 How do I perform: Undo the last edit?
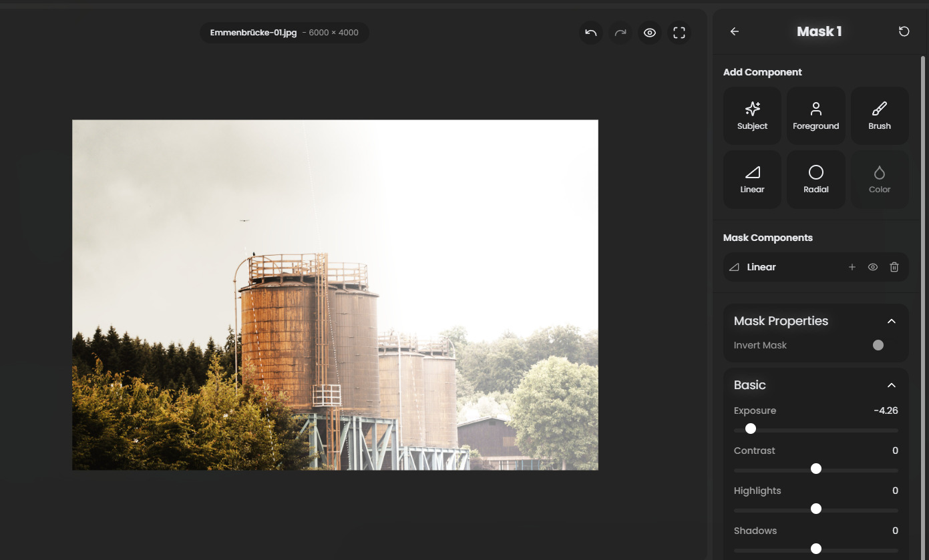click(591, 33)
